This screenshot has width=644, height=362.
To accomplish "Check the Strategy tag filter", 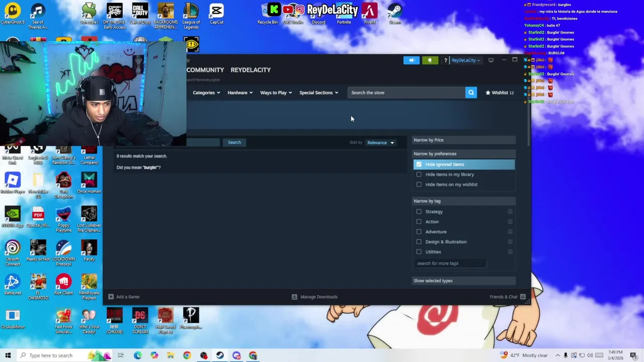I will (419, 212).
